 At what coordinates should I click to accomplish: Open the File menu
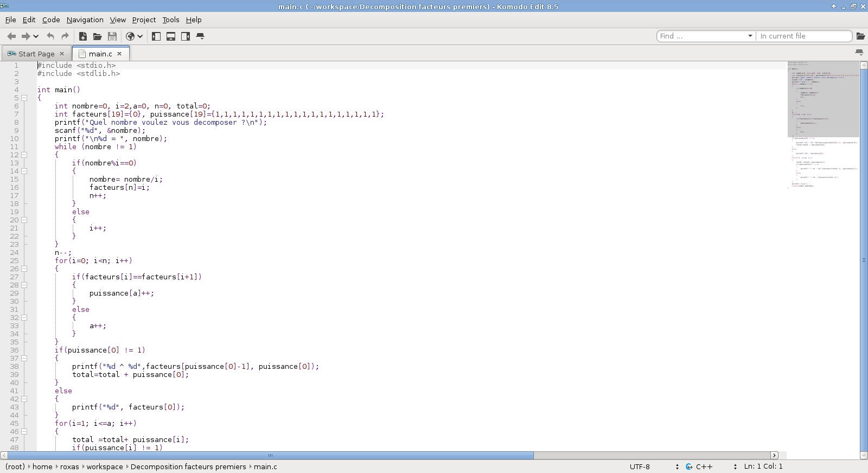pos(10,20)
